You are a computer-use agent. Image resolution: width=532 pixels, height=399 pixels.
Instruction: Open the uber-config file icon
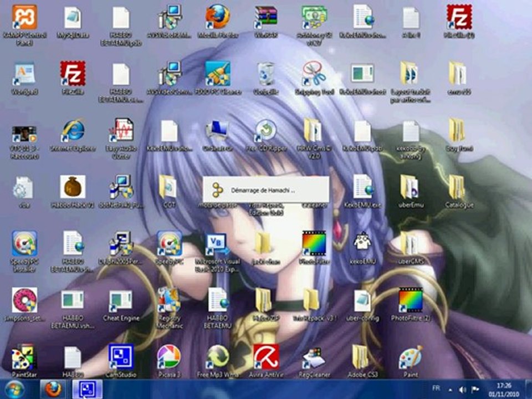(x=362, y=300)
